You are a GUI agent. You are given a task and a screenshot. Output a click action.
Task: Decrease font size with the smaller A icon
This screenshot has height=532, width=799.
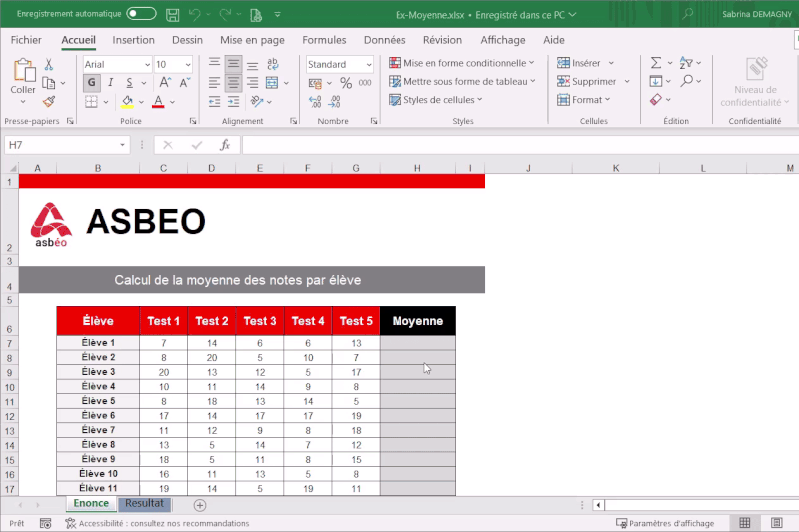(x=185, y=82)
